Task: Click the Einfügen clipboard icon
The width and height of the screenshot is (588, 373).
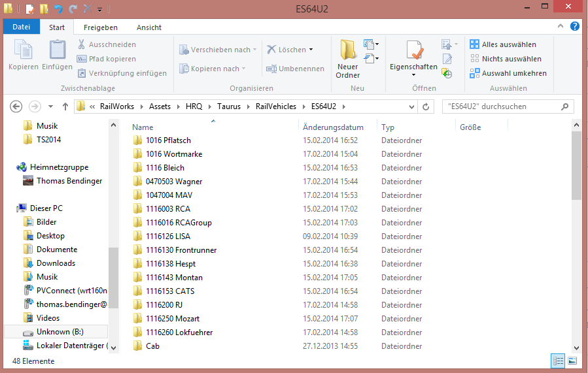Action: (x=57, y=55)
